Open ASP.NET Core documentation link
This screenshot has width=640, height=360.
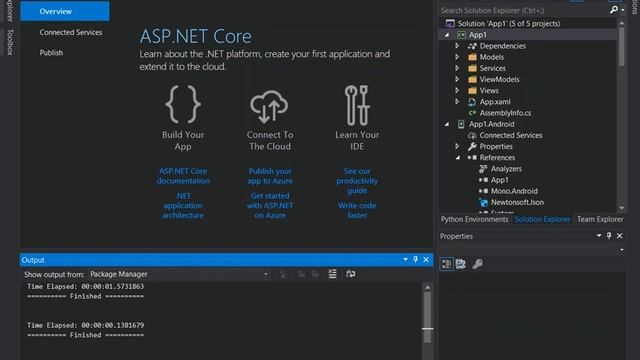pyautogui.click(x=183, y=176)
